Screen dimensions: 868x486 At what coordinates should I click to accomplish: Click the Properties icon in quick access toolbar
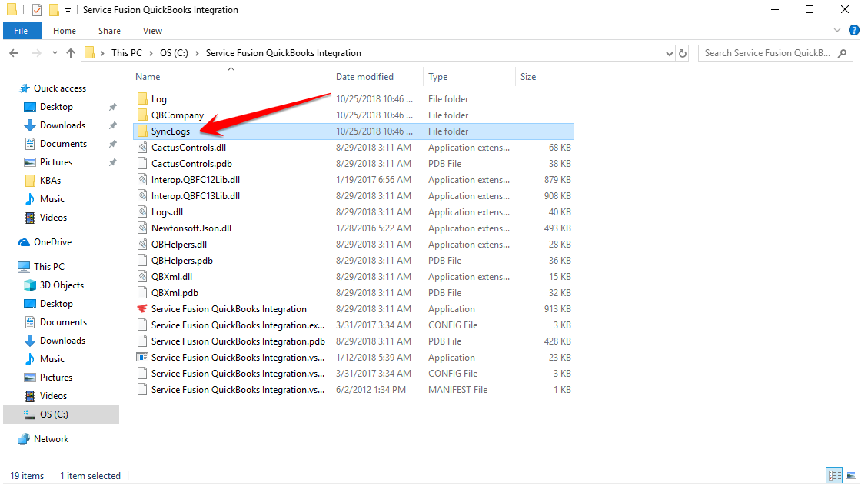point(37,10)
